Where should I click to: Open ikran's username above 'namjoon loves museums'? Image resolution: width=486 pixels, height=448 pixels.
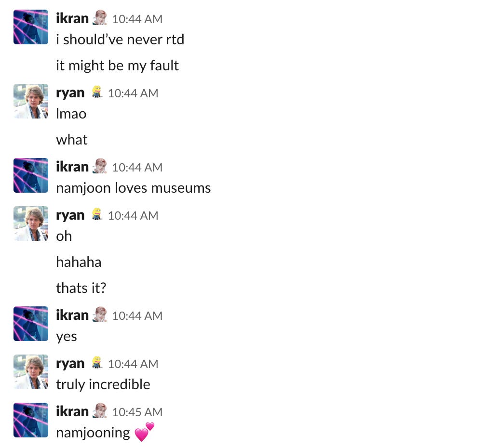click(x=72, y=167)
